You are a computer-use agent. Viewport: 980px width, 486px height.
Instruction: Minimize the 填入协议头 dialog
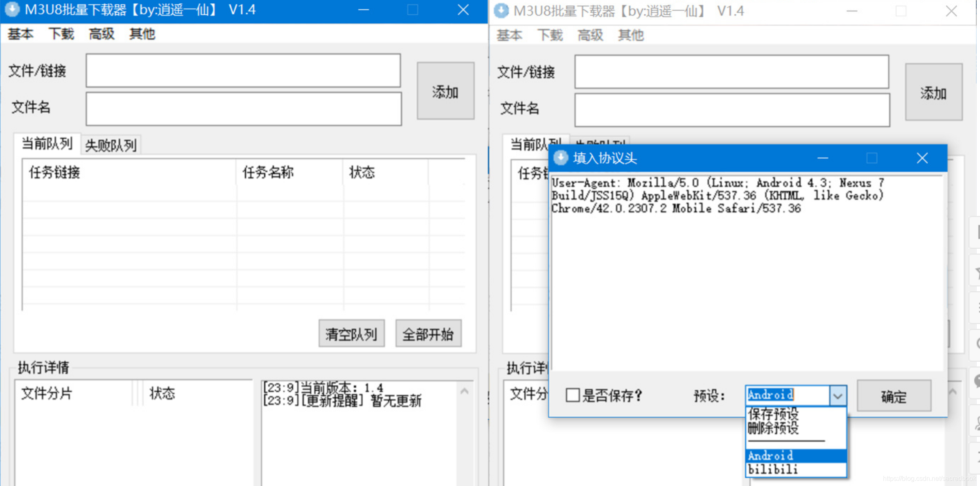click(823, 158)
